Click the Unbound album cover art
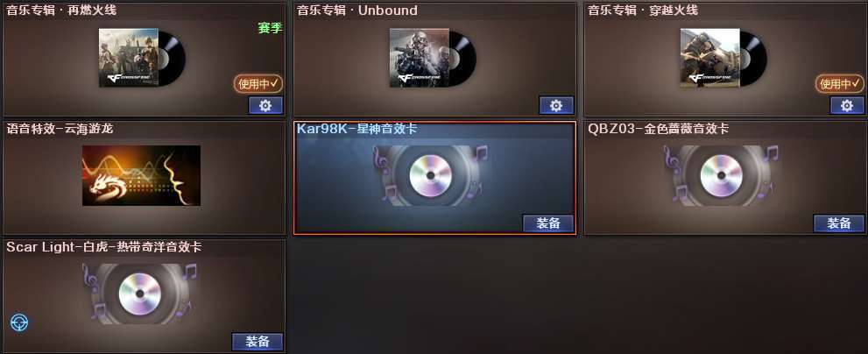 pos(419,58)
